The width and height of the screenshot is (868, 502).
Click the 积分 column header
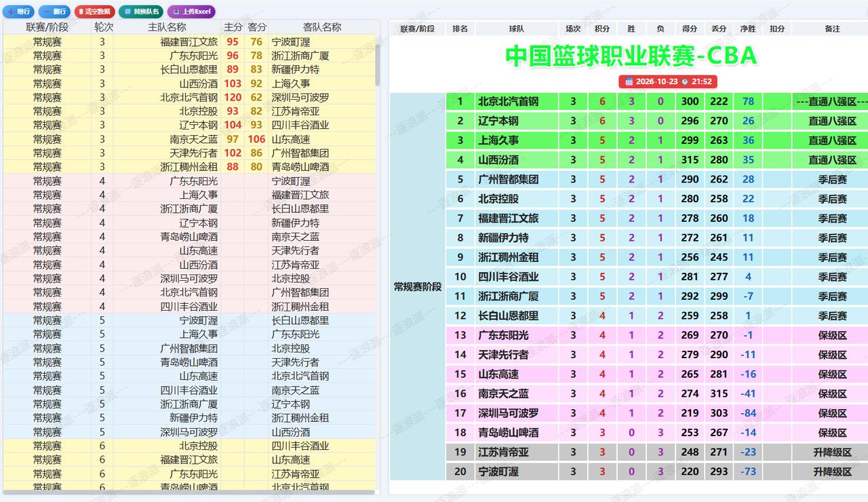tap(602, 28)
